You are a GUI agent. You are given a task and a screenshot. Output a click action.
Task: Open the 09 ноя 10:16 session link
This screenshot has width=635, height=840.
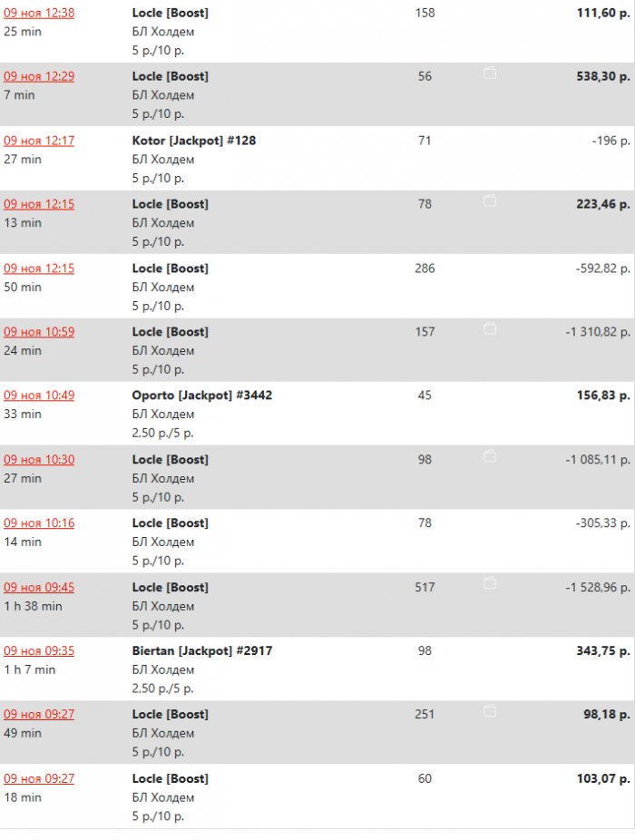[39, 523]
